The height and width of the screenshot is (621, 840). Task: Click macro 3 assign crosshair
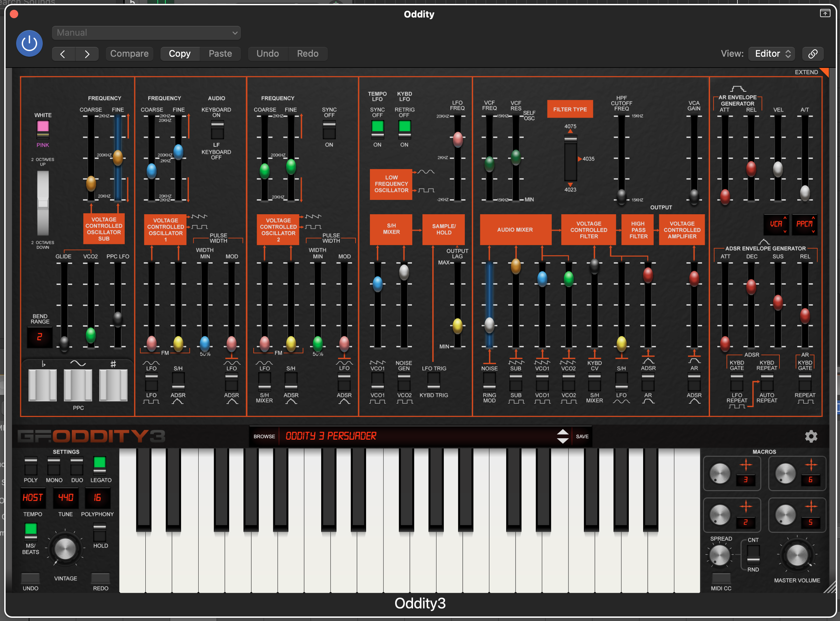coord(745,465)
